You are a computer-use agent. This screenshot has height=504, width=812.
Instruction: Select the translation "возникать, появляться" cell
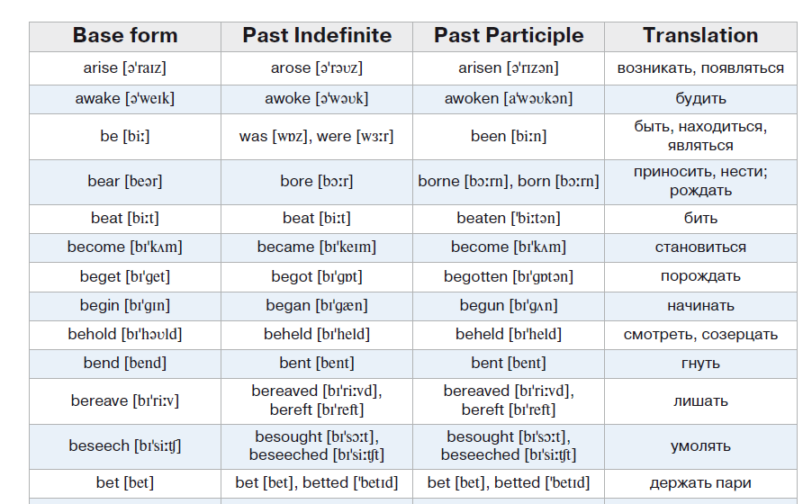(700, 68)
